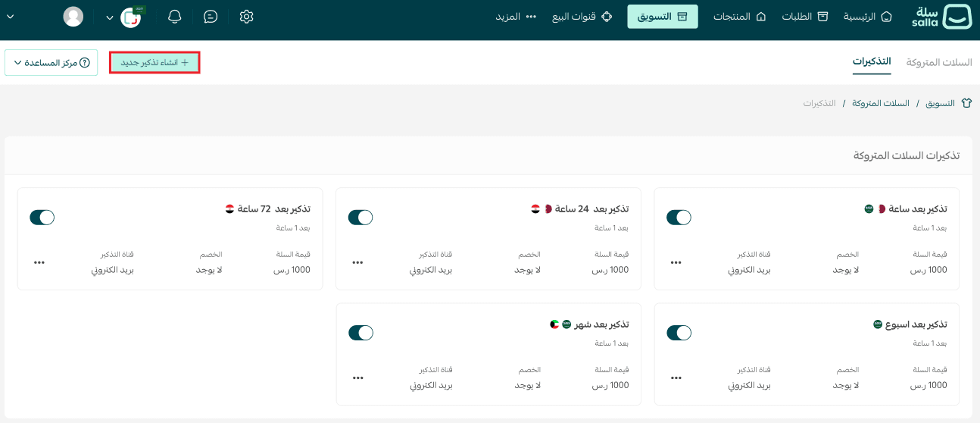
Task: Switch to the السلات المتروكة tab
Action: click(939, 62)
